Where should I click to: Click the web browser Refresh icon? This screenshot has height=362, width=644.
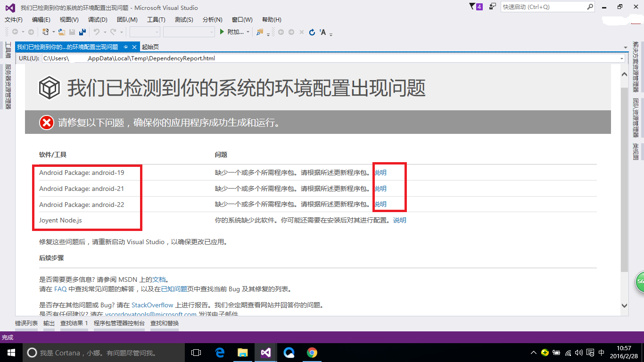(312, 32)
